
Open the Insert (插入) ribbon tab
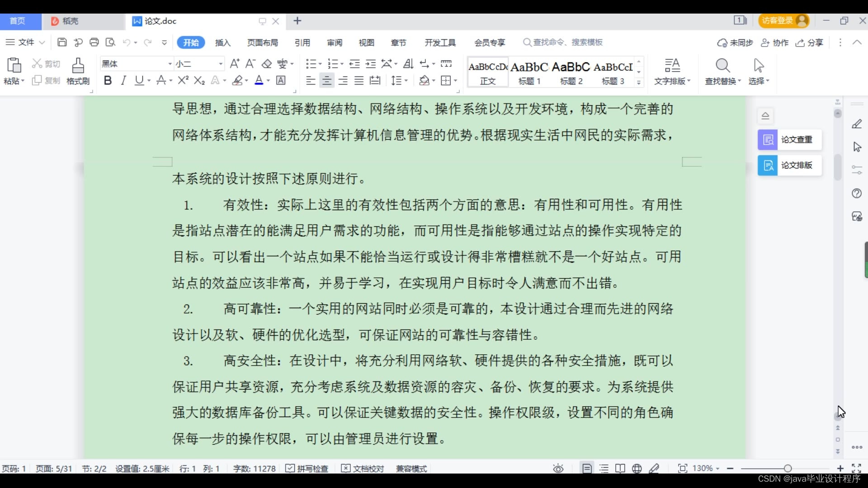222,42
